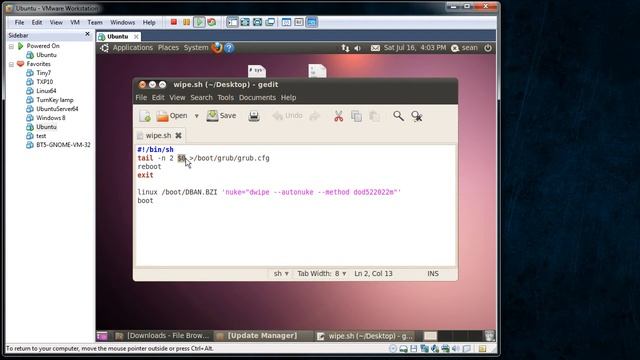
Task: Click the highlighted VMware console view icon
Action: [x=312, y=22]
